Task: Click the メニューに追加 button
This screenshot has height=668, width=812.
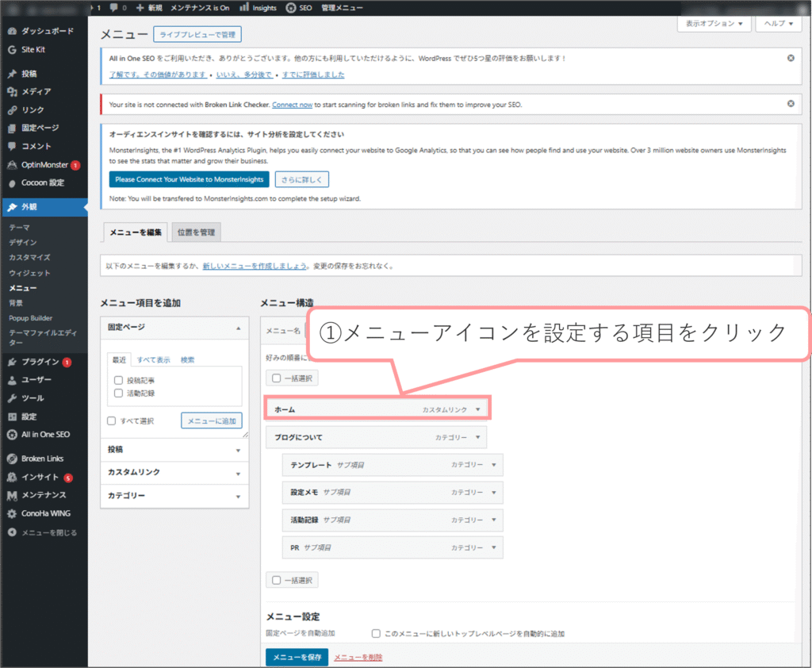Action: (211, 420)
